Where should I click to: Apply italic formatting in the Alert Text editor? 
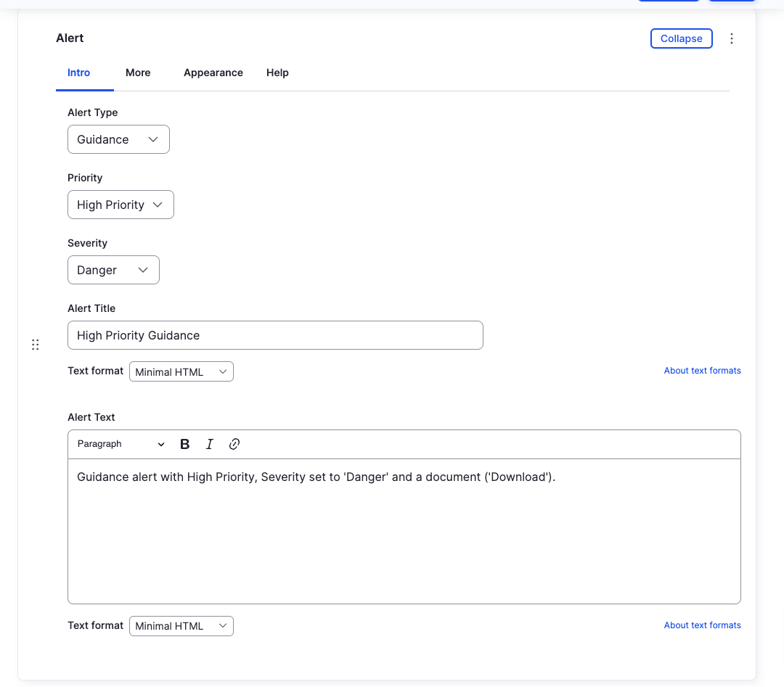click(x=209, y=443)
